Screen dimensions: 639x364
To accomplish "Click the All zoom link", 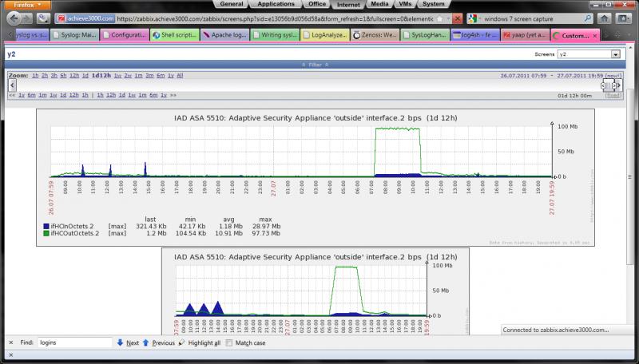I will [180, 76].
